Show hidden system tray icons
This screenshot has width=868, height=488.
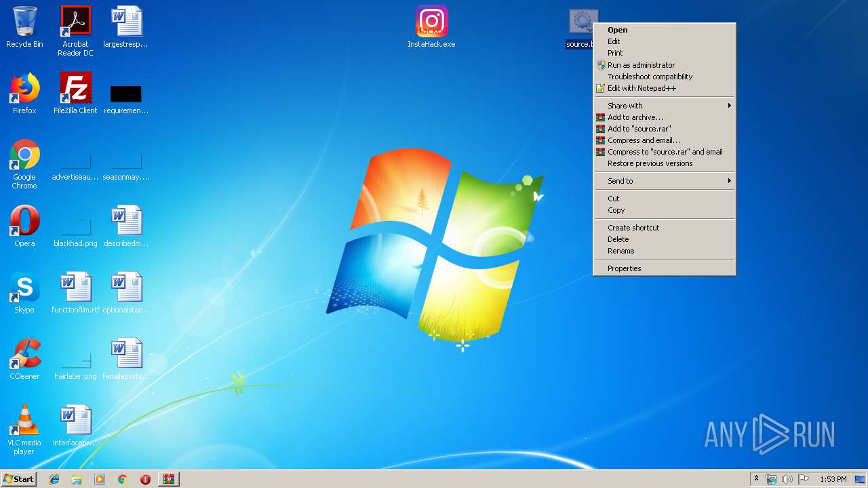point(756,479)
